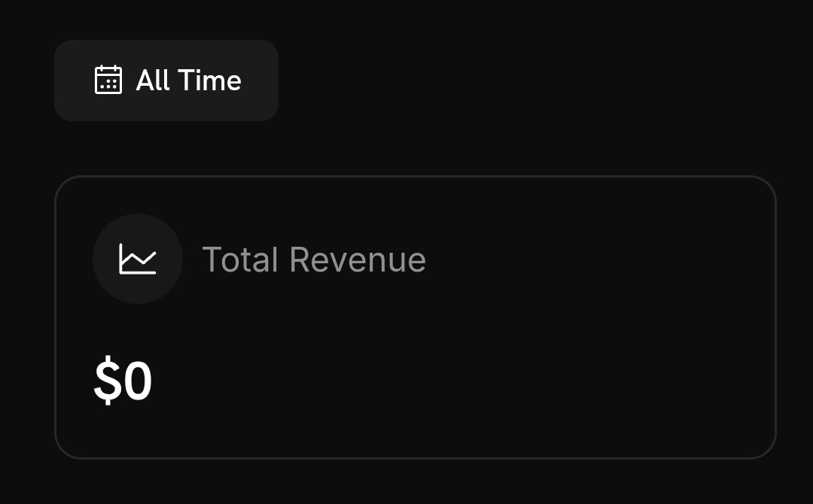This screenshot has height=504, width=813.
Task: Expand the All Time period selector
Action: click(166, 80)
